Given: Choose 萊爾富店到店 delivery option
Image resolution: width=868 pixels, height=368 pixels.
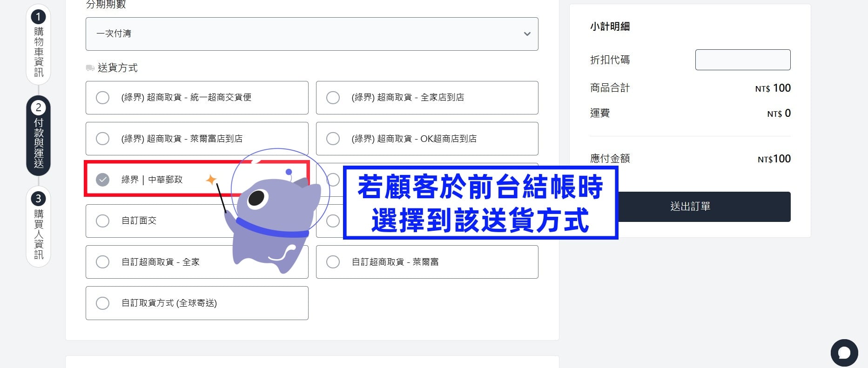Looking at the screenshot, I should (197, 139).
